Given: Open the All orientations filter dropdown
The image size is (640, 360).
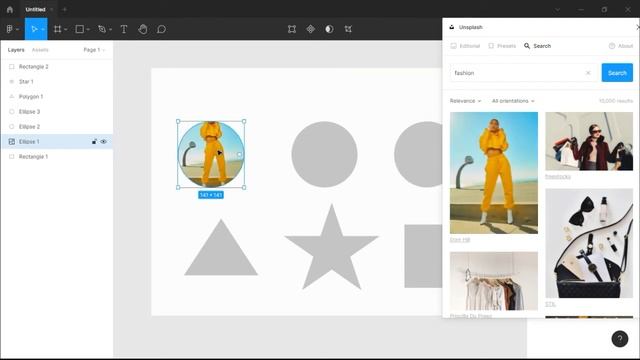Looking at the screenshot, I should [x=513, y=101].
